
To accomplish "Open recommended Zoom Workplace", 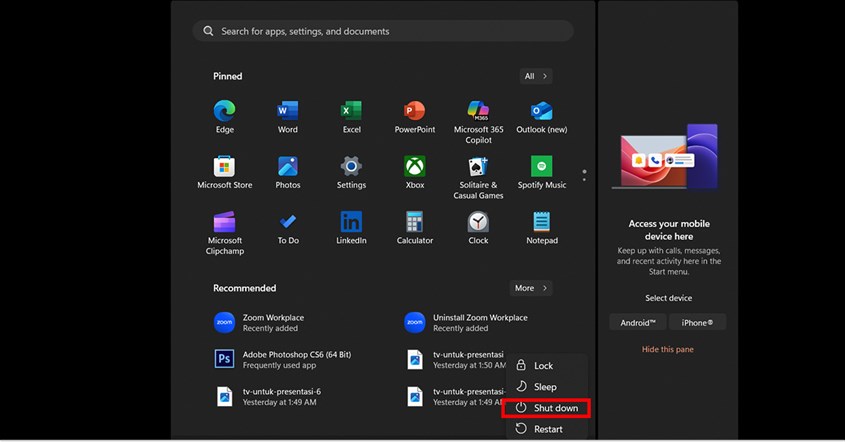I will pos(259,322).
